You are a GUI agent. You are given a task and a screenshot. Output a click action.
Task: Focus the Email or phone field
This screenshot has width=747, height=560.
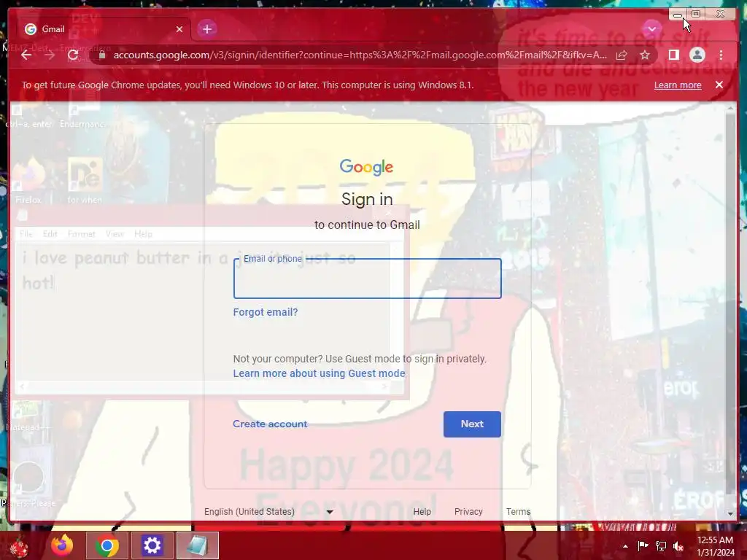pos(368,279)
